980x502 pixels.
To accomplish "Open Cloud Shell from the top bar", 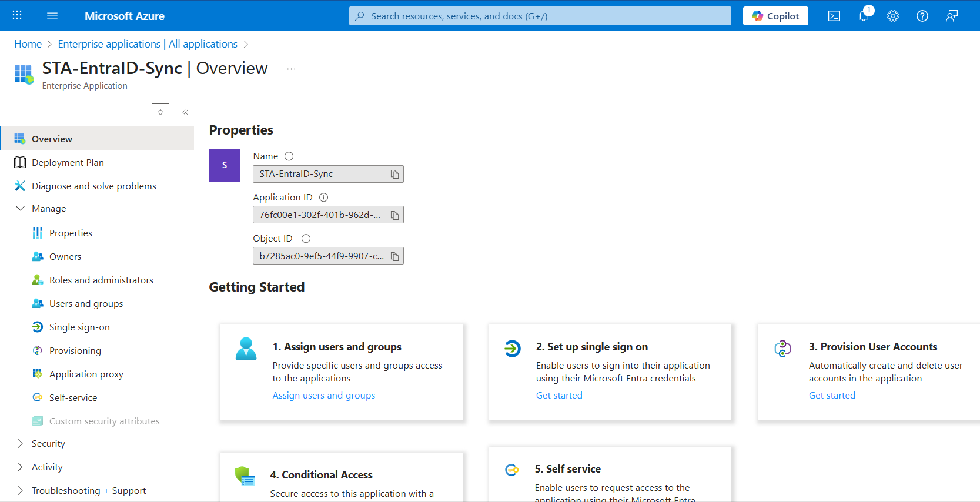I will pyautogui.click(x=834, y=16).
